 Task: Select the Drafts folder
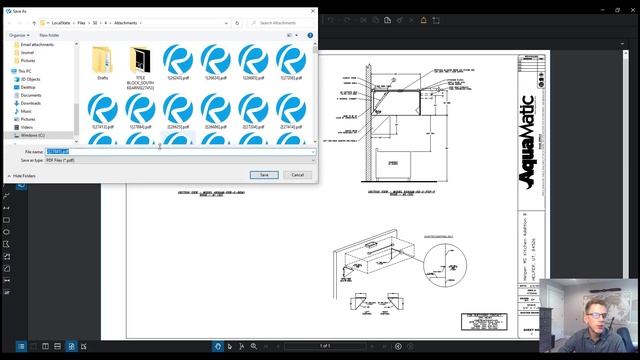[102, 63]
